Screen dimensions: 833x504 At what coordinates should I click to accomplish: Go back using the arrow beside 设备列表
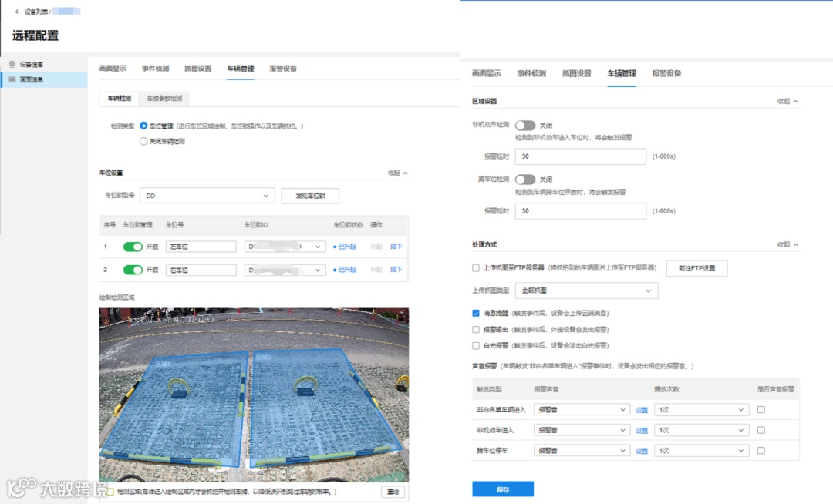16,12
